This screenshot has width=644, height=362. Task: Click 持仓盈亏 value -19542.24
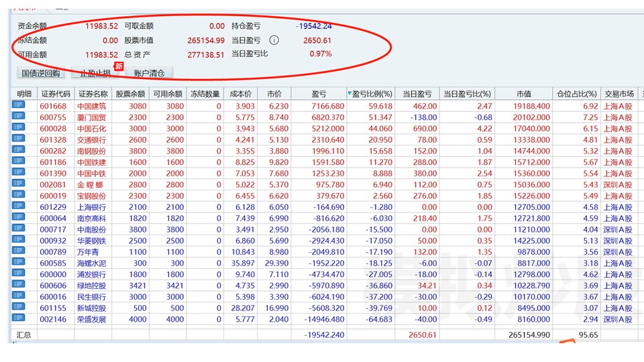click(314, 26)
